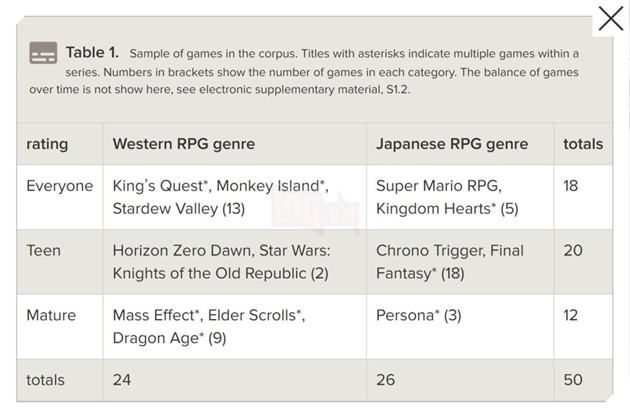630x418 pixels.
Task: Click the rating column header
Action: point(47,144)
